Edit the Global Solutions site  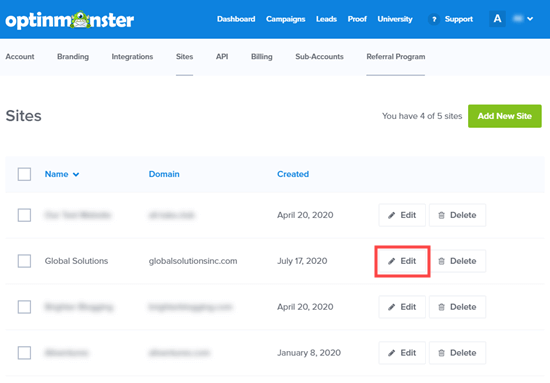tap(402, 261)
